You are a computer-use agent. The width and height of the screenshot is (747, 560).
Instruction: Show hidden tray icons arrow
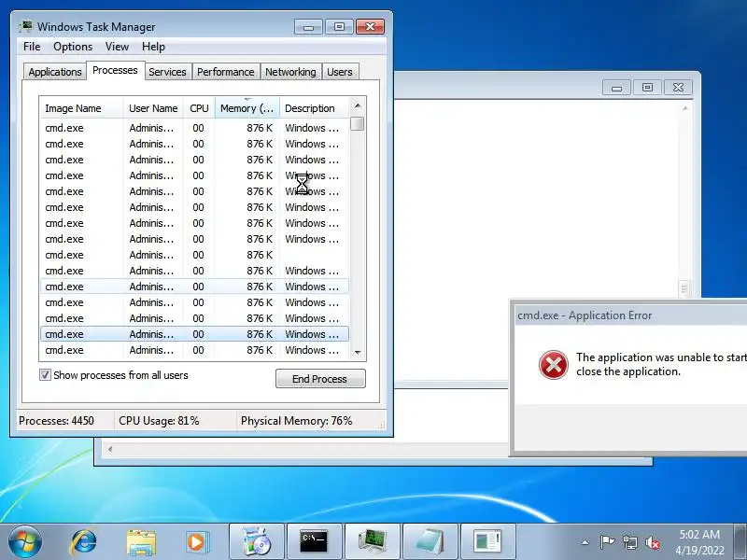[585, 542]
